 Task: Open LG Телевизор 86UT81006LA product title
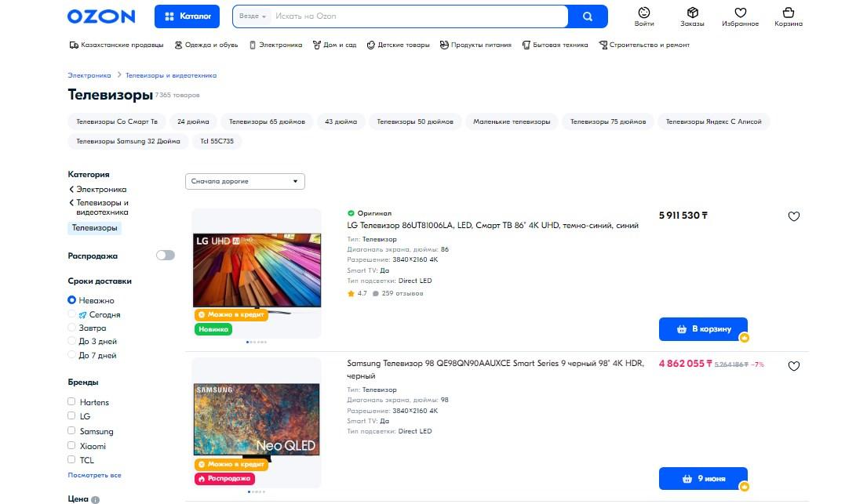493,225
